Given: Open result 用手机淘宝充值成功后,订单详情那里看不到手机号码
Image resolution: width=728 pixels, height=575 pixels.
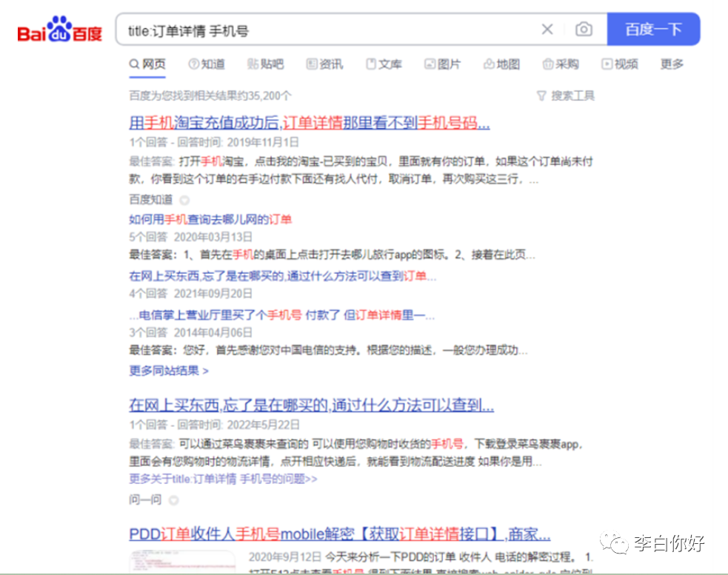Looking at the screenshot, I should click(310, 123).
